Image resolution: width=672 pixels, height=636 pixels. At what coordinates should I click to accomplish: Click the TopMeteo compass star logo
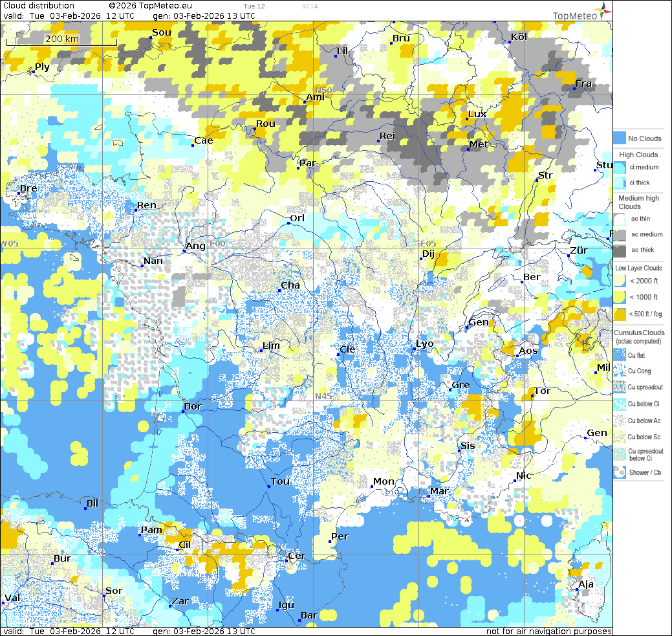pos(604,8)
